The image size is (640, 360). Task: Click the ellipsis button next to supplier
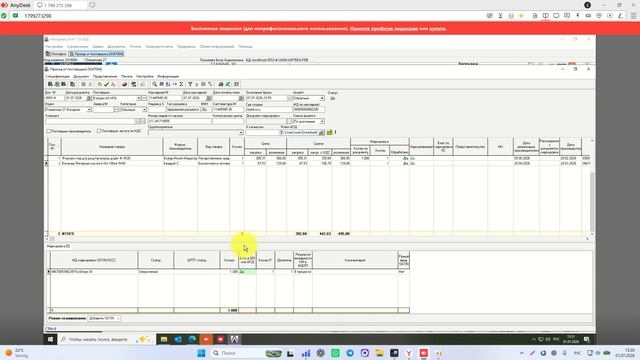(x=144, y=98)
